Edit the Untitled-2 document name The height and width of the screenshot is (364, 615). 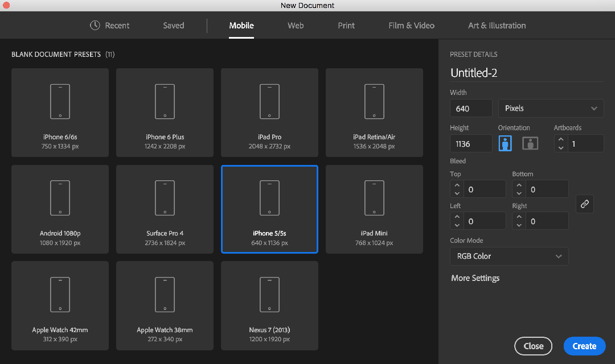pos(526,73)
